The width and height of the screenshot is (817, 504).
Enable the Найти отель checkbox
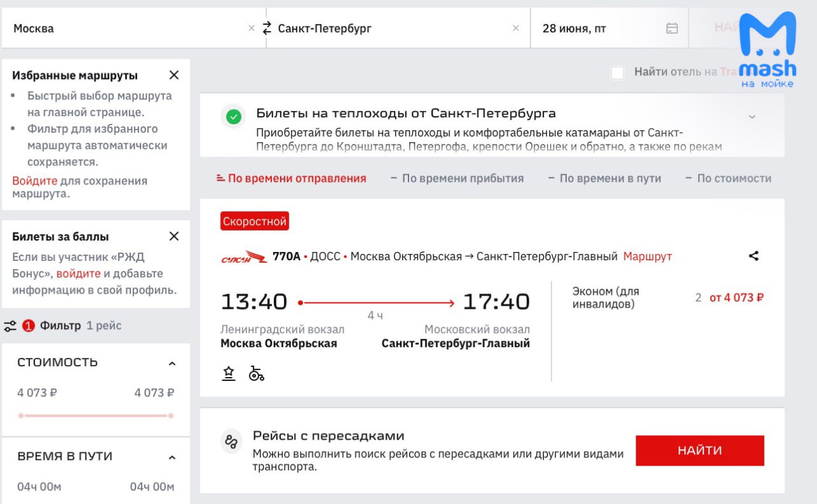[x=617, y=72]
